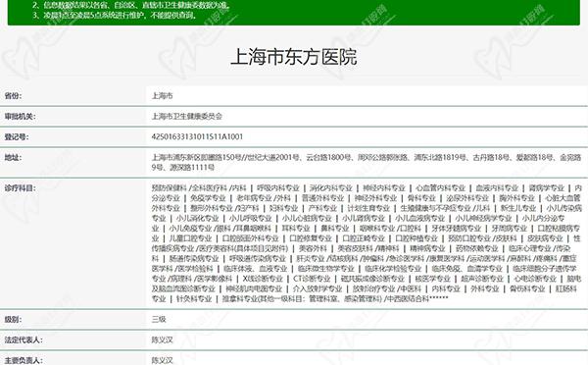The height and width of the screenshot is (365, 588).
Task: Click 心电诊断专业 in the specialties list
Action: (535, 279)
